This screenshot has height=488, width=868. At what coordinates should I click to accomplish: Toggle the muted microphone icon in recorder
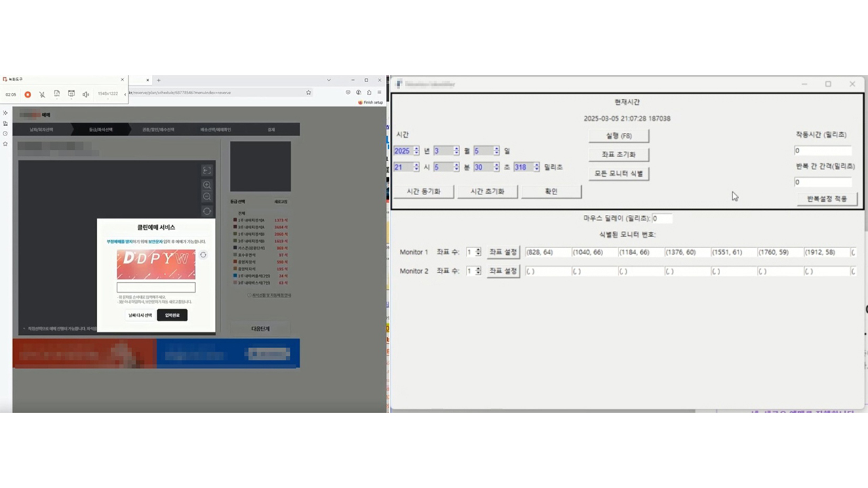coord(42,94)
